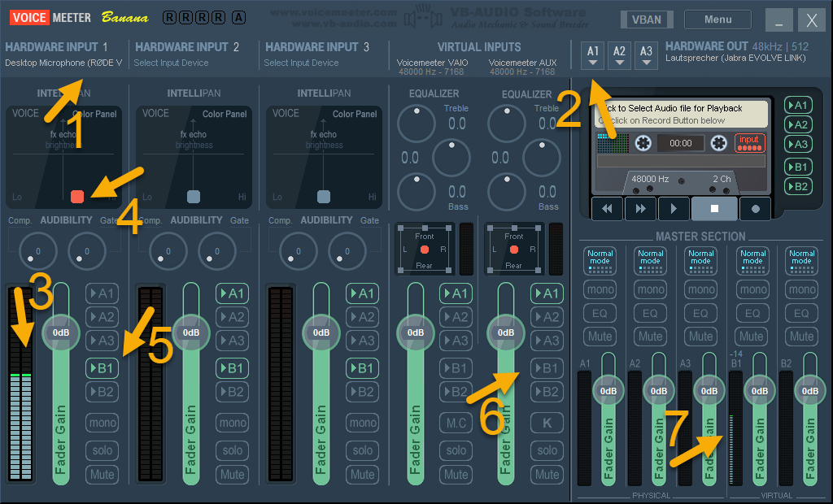The height and width of the screenshot is (504, 833).
Task: Click red Intellipan cursor on Hardware Input 1
Action: point(77,197)
